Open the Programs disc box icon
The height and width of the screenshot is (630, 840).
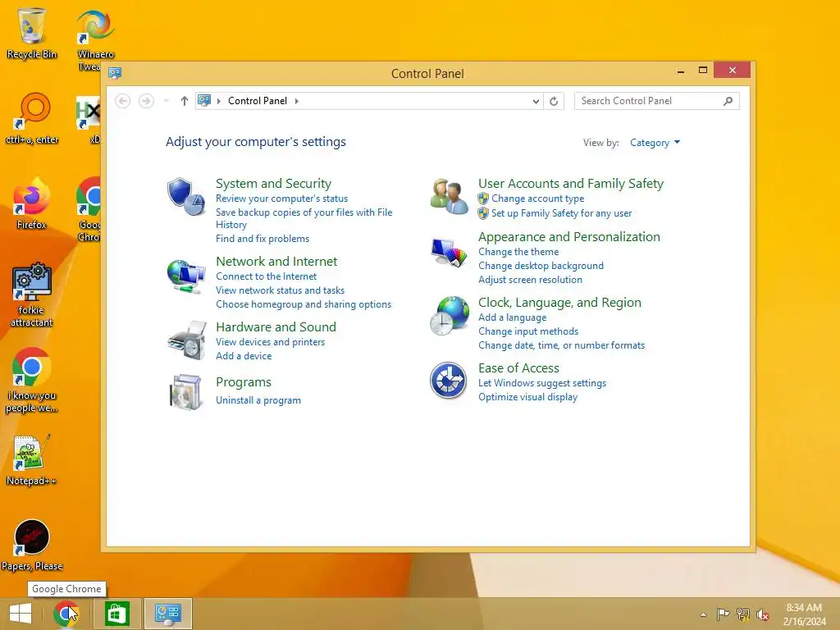coord(185,392)
